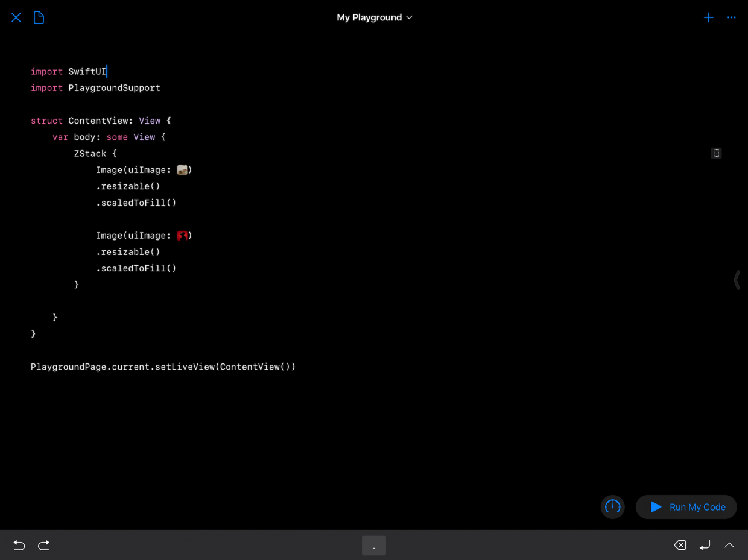Tap the undo arrow in the keyboard bar
This screenshot has height=560, width=748.
(19, 545)
